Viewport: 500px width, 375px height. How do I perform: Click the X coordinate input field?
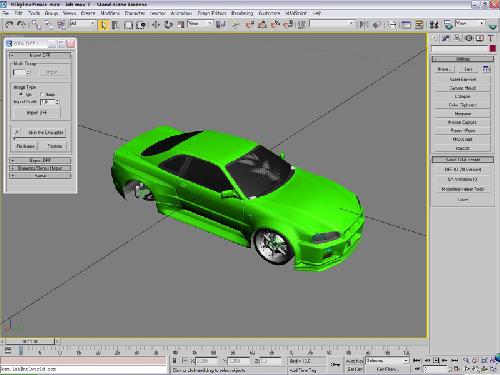click(x=206, y=361)
